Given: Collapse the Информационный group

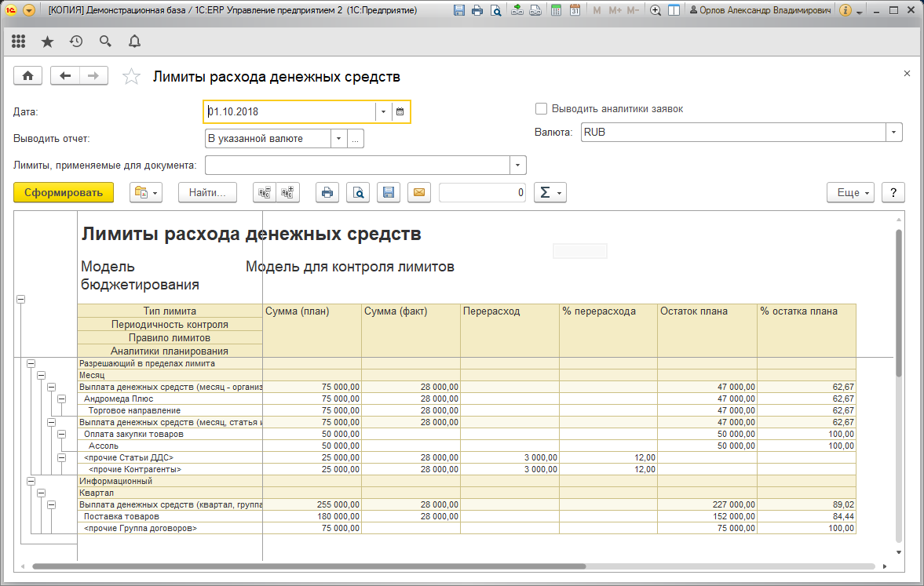Looking at the screenshot, I should tap(31, 481).
